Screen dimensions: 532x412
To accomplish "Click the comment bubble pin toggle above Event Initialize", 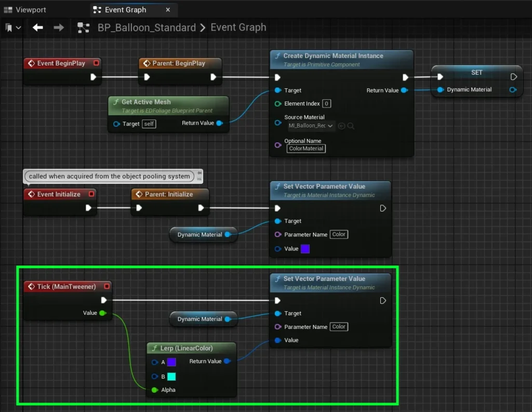I will (x=199, y=173).
